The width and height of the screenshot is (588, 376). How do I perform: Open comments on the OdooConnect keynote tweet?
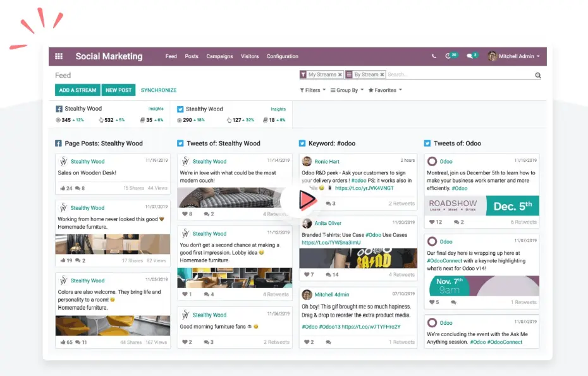point(453,302)
